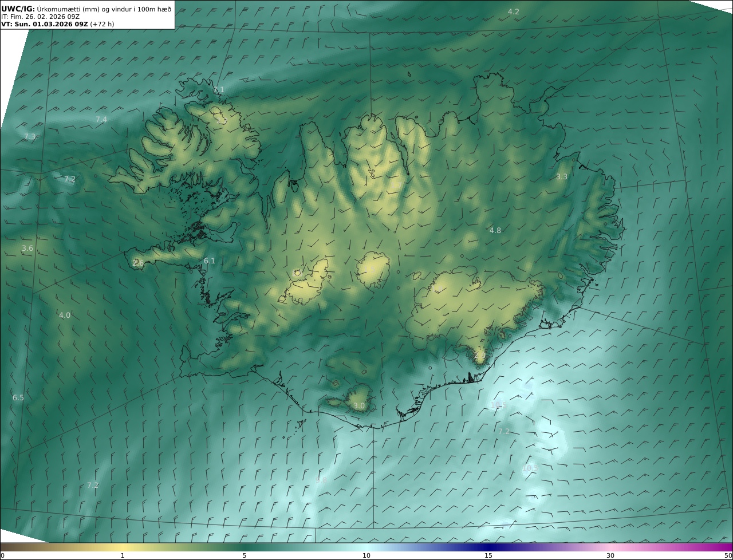Click the '2.6' value on the peninsula
The height and width of the screenshot is (560, 733).
138,263
